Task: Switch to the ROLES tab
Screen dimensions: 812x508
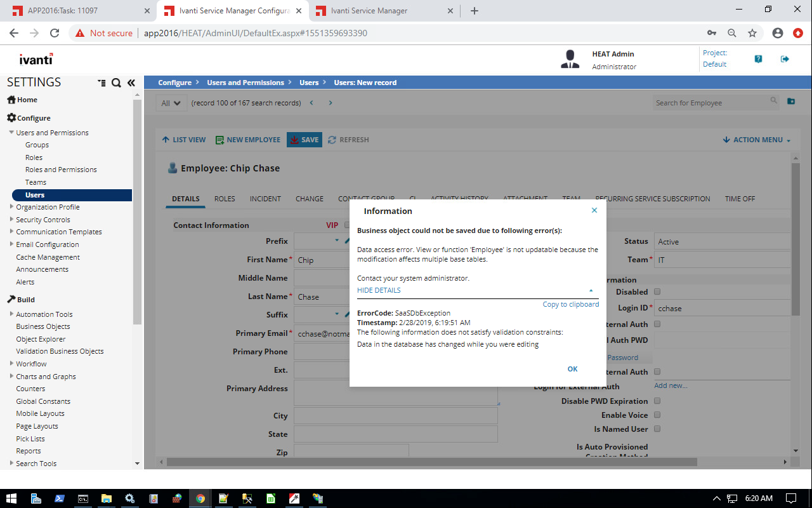Action: coord(225,199)
